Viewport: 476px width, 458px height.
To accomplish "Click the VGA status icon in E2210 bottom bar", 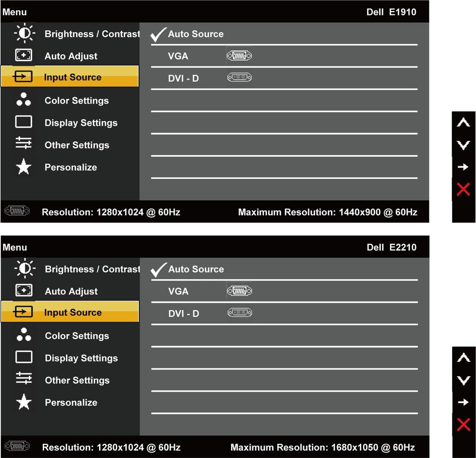I will 18,446.
